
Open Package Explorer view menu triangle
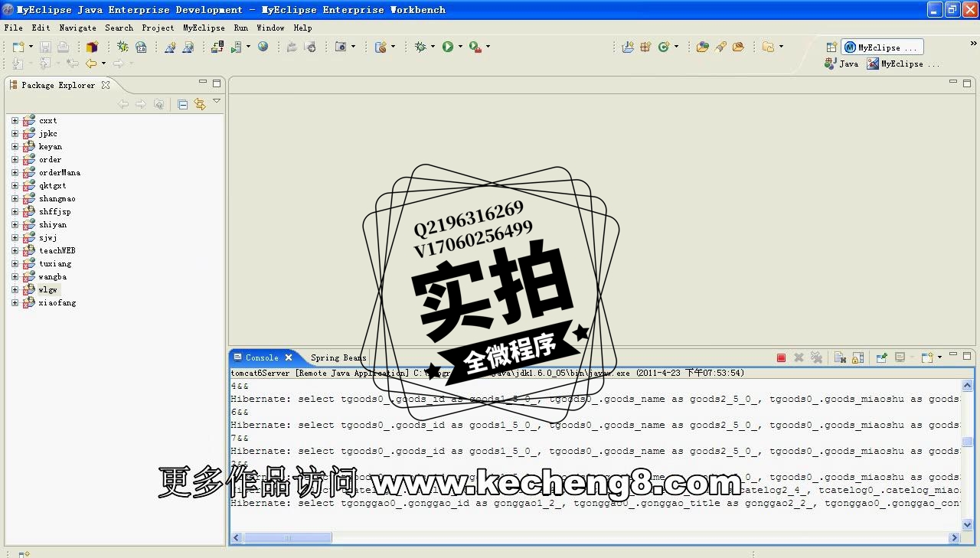pos(217,101)
